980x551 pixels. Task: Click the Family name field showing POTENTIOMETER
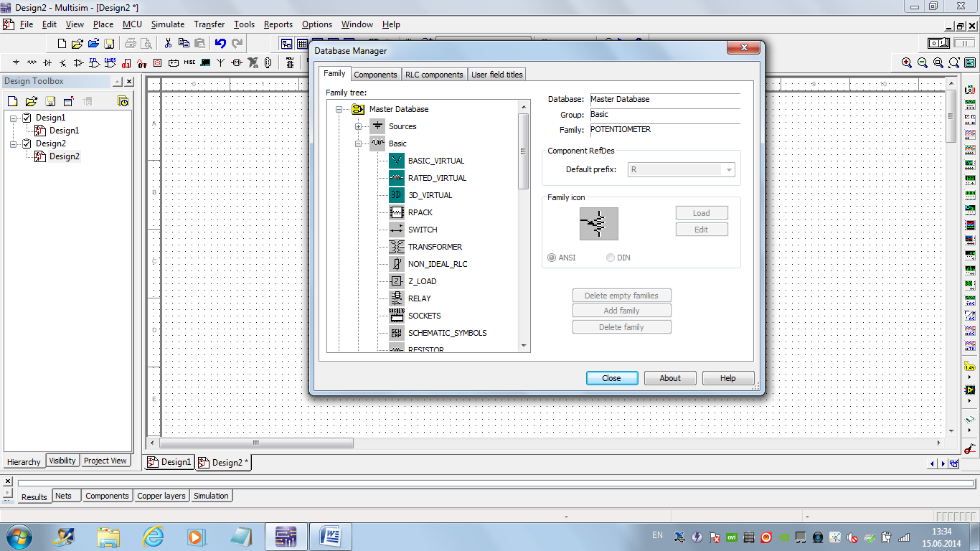point(665,130)
